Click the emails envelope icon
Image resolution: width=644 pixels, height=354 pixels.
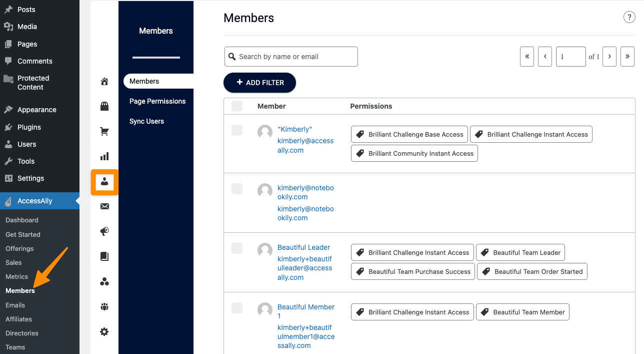point(104,206)
